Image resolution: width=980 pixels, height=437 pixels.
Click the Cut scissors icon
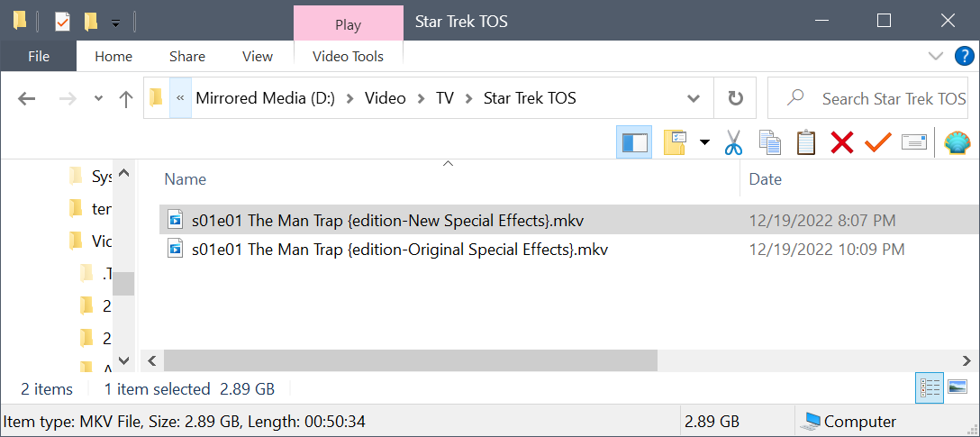[732, 142]
